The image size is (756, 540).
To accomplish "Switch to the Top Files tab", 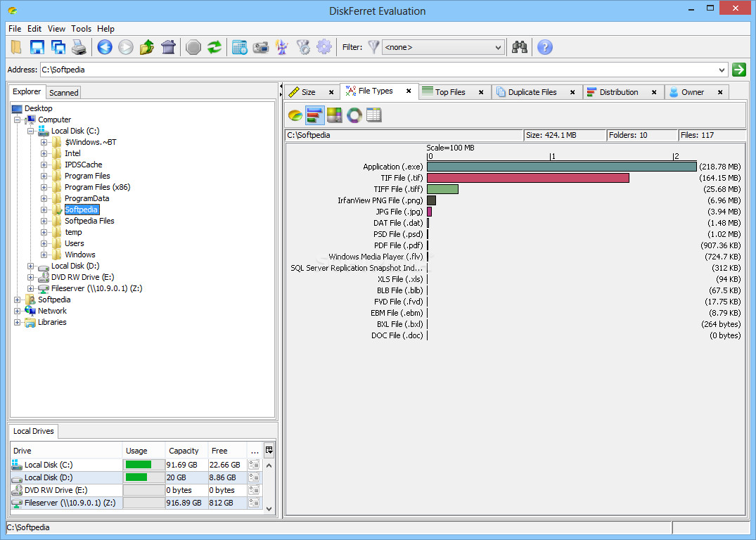I will [450, 92].
